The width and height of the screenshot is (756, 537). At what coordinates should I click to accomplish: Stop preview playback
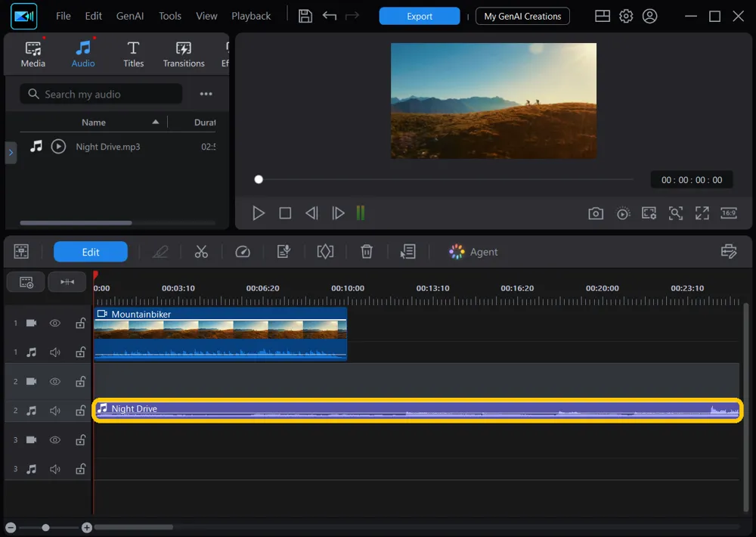coord(285,213)
